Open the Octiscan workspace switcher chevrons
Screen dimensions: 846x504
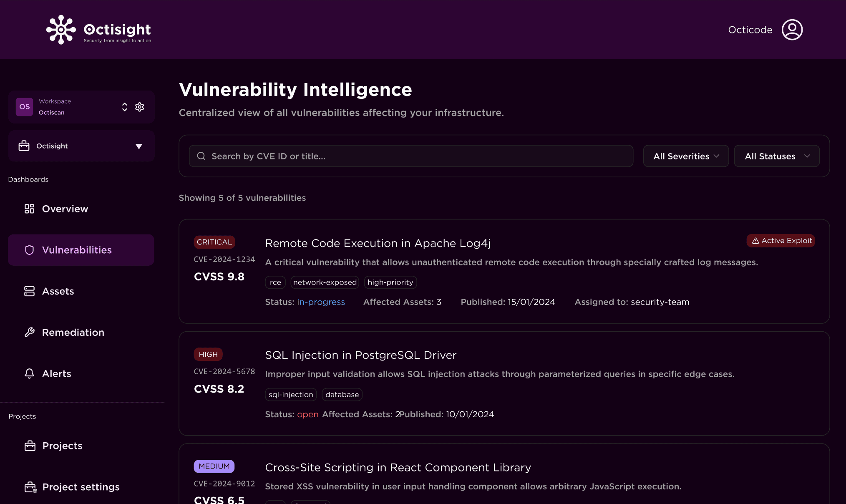point(125,107)
